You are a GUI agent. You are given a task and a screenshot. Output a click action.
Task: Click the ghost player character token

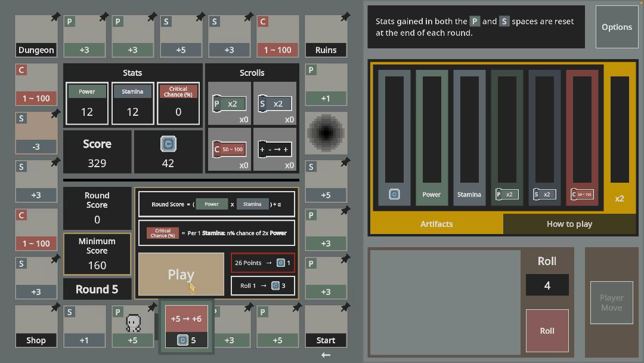pos(133,323)
